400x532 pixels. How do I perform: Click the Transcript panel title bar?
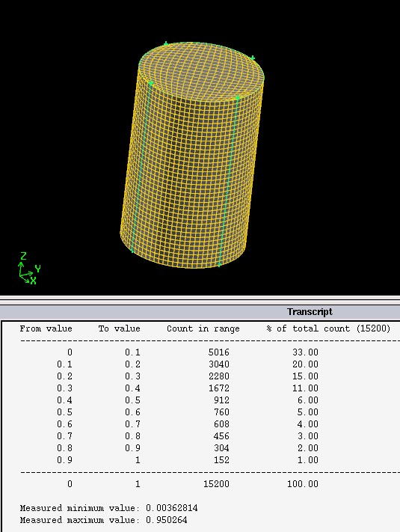pos(200,312)
